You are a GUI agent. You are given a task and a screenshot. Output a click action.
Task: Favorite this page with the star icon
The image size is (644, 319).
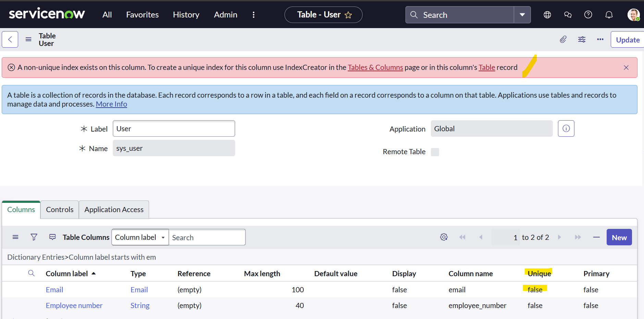pyautogui.click(x=348, y=15)
